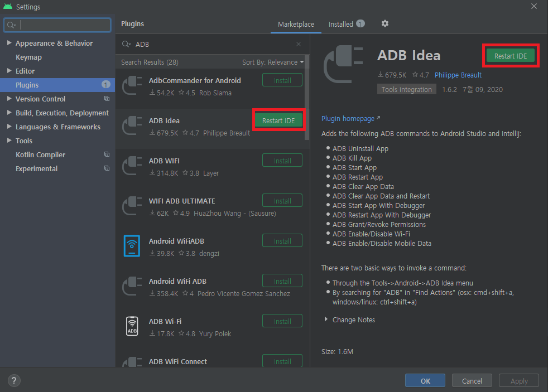
Task: Install ADB WIFI plugin
Action: pos(282,161)
